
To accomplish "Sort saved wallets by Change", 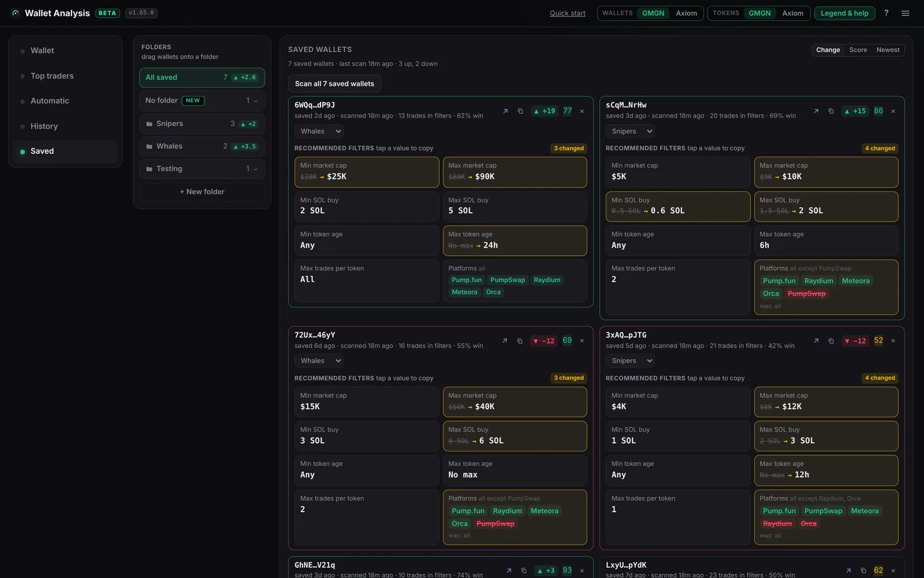I will 828,50.
